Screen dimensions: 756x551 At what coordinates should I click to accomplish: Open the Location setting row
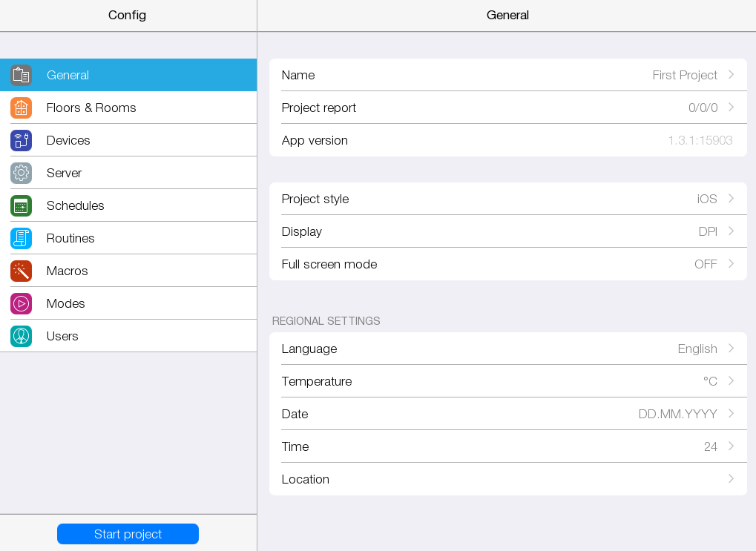(x=507, y=479)
